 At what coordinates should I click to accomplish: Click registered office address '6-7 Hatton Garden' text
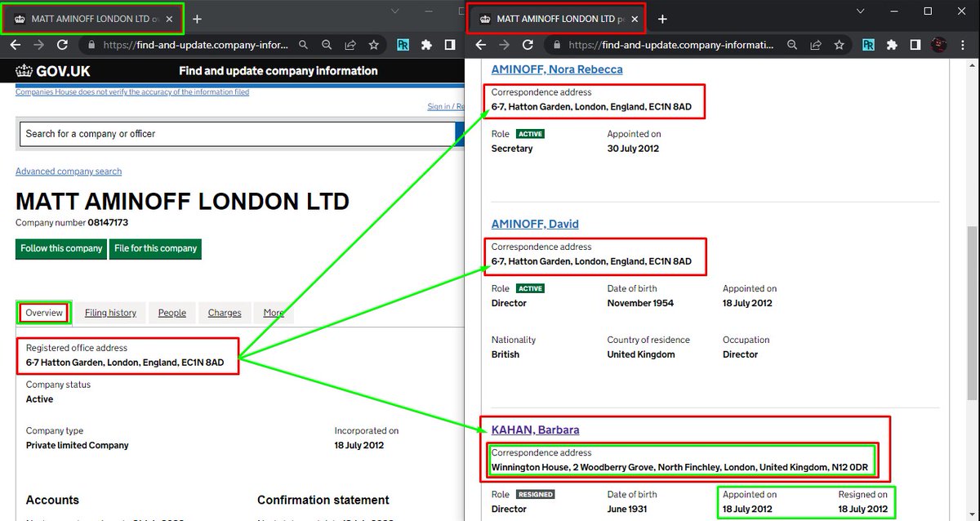coord(124,363)
